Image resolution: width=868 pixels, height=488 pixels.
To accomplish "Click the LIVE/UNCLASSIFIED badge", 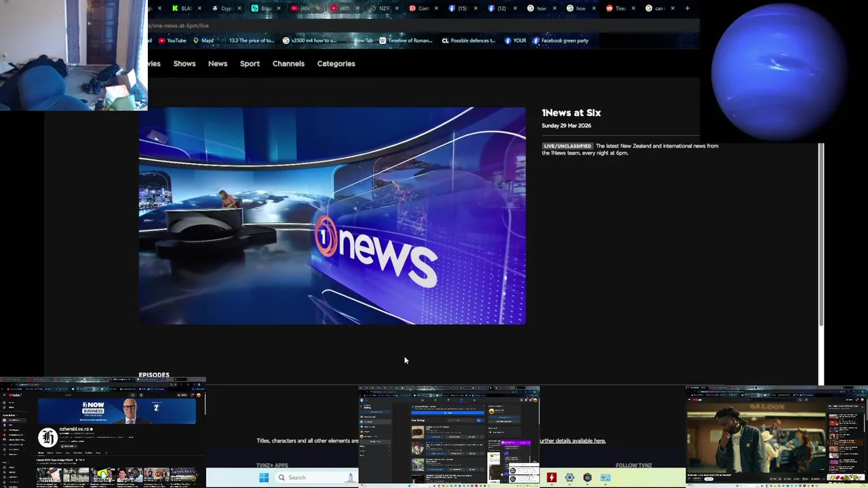I will 567,146.
